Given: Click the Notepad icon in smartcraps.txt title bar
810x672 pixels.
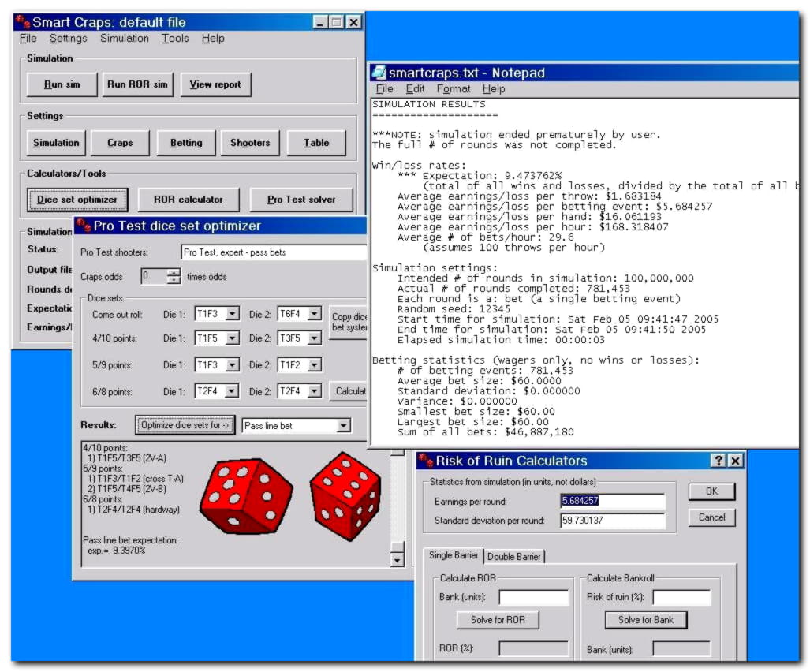Looking at the screenshot, I should click(379, 73).
